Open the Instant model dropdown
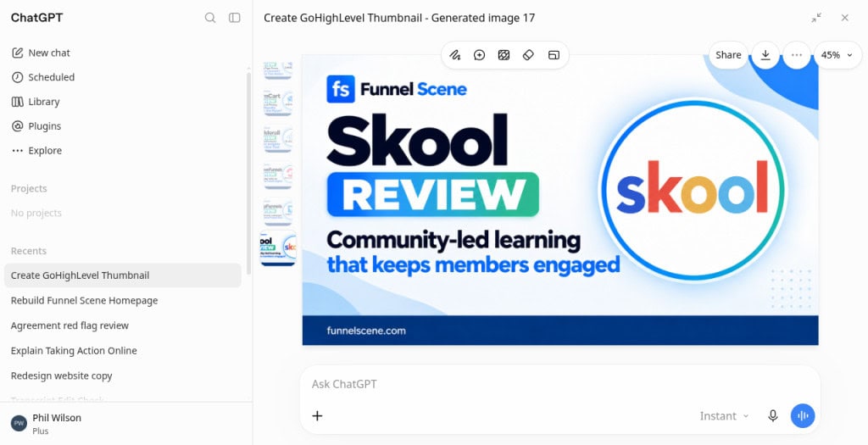The width and height of the screenshot is (868, 445). tap(724, 415)
